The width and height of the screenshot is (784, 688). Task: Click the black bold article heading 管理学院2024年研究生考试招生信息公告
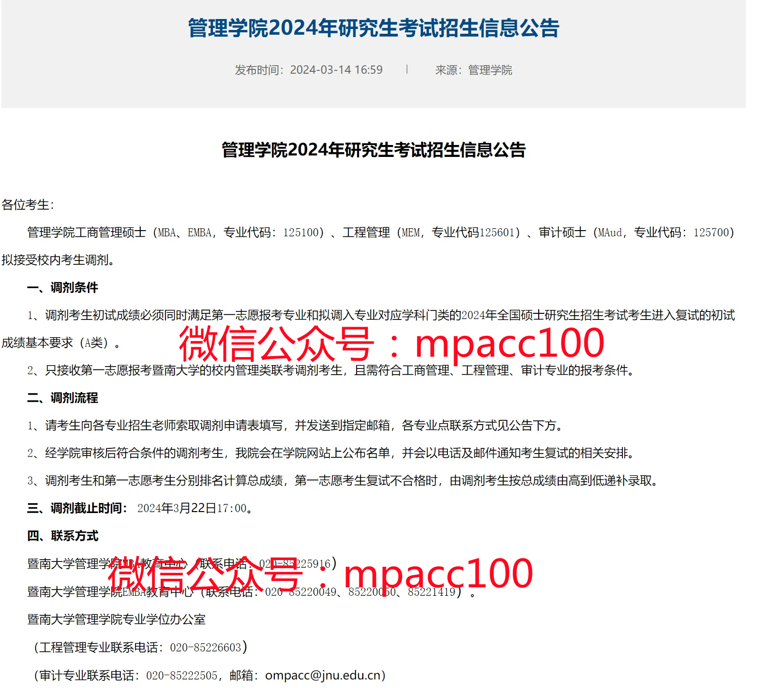point(374,150)
